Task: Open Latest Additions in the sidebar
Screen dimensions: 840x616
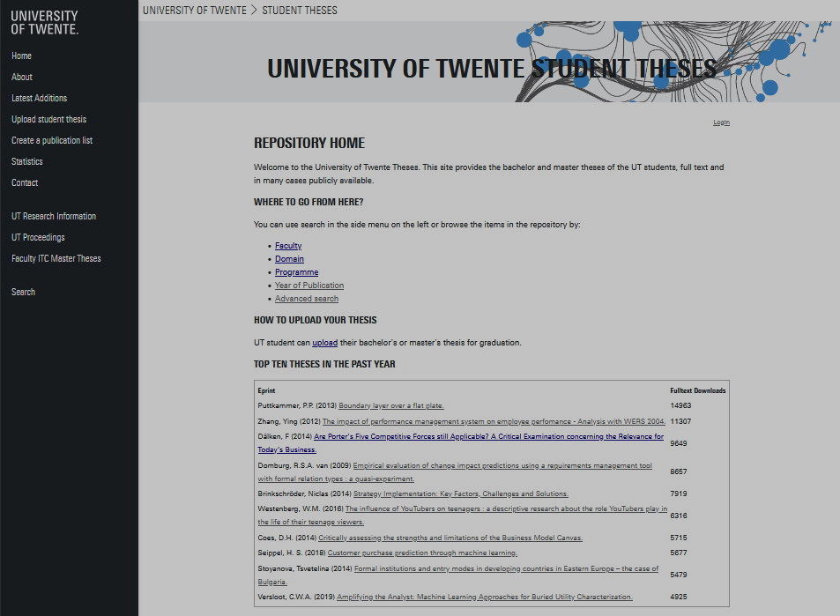Action: 40,98
